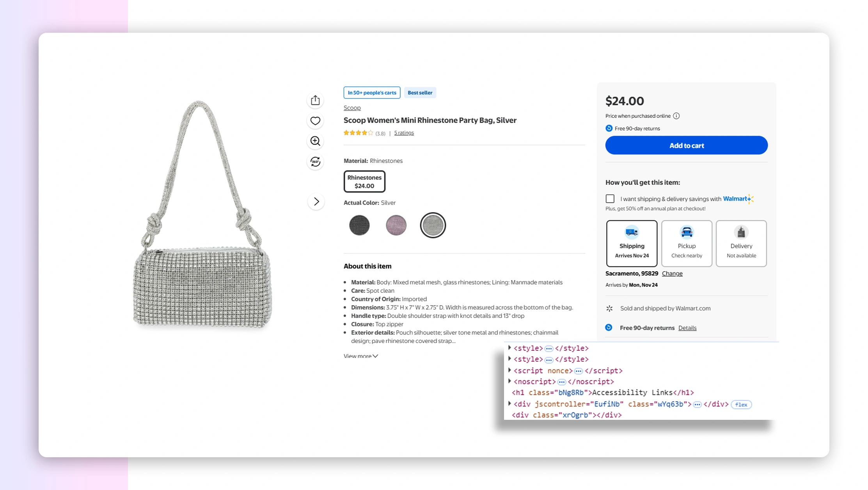868x490 pixels.
Task: Click the Add to cart button
Action: (686, 145)
